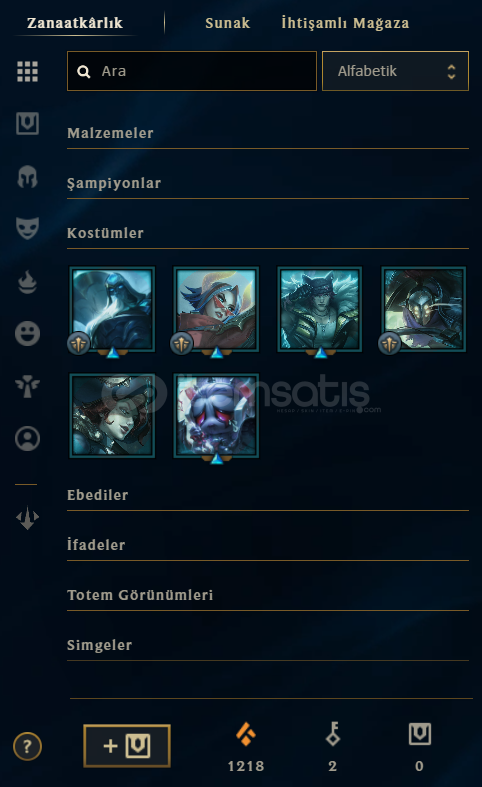The height and width of the screenshot is (787, 482).
Task: Expand the Malzemeler section
Action: (x=268, y=134)
